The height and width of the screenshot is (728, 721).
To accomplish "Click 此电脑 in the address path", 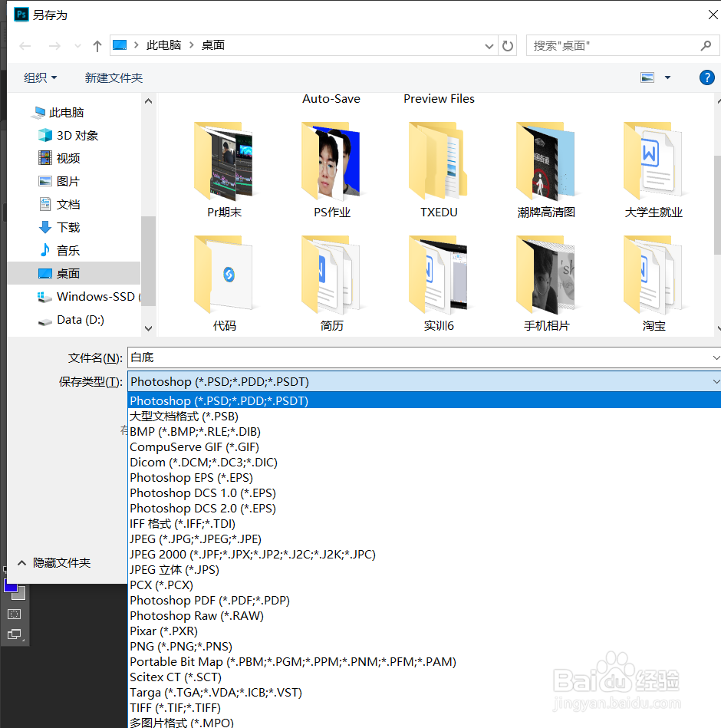I will click(164, 45).
